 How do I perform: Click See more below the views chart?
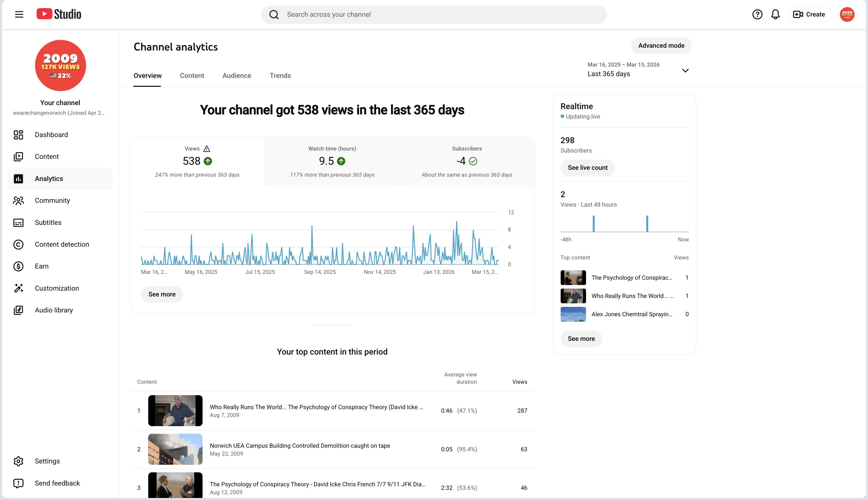click(162, 294)
